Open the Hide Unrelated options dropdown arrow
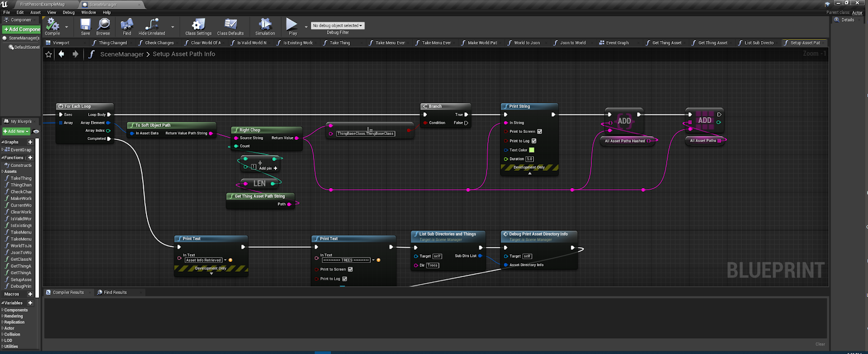Viewport: 868px width, 354px height. click(173, 27)
